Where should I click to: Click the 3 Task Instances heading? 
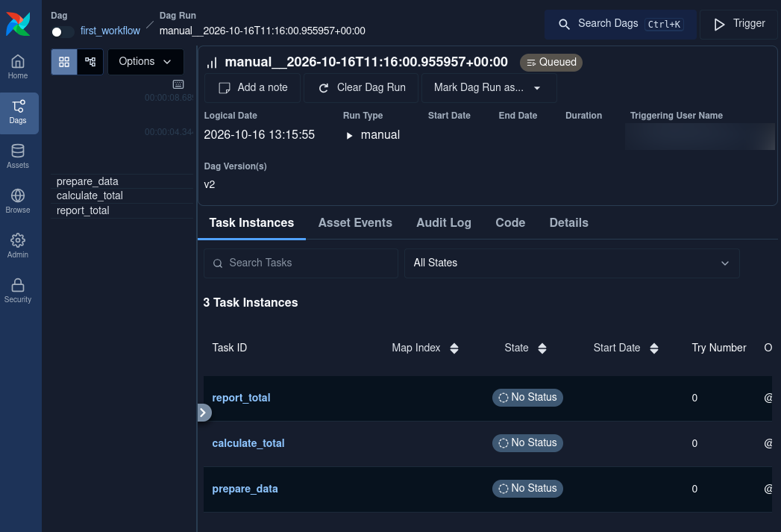(251, 302)
